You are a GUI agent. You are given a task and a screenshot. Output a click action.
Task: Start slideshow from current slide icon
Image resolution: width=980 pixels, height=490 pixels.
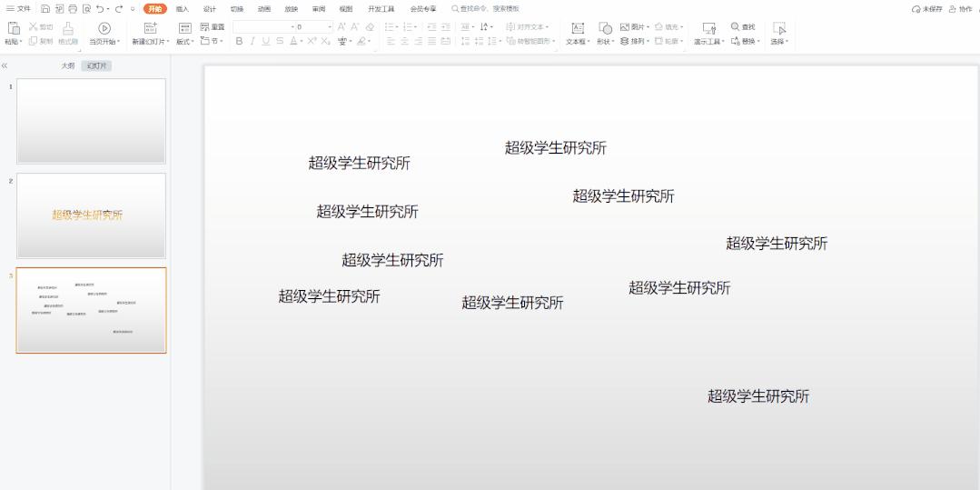[104, 28]
